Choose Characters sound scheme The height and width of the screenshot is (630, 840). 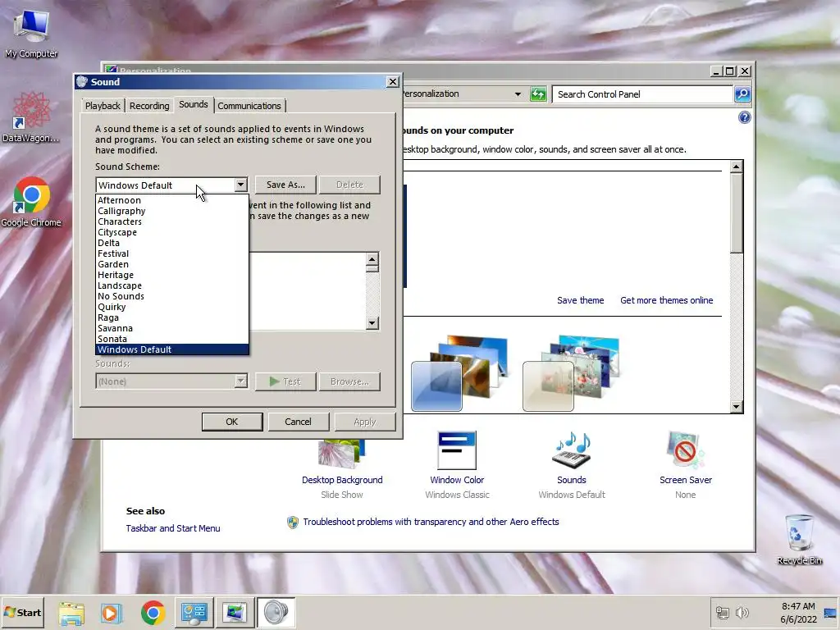[x=172, y=221]
